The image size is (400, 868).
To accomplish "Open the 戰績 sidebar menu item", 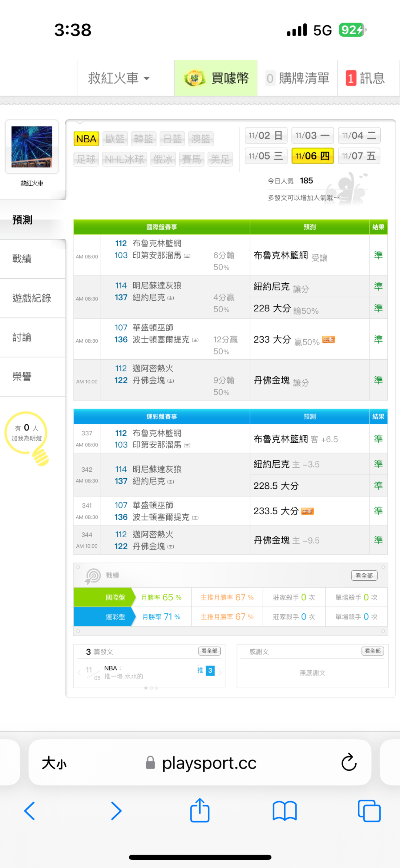I will click(22, 259).
